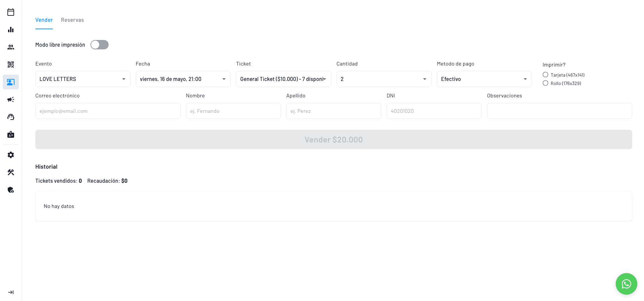The image size is (644, 301).
Task: Open the green WhatsApp chat button
Action: point(626,284)
